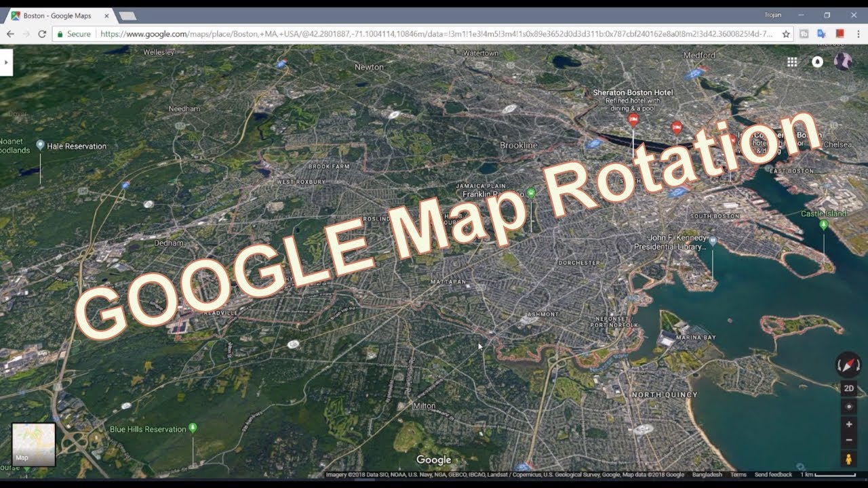The height and width of the screenshot is (488, 868).
Task: Open the Trojan Chrome profile button
Action: coord(772,15)
